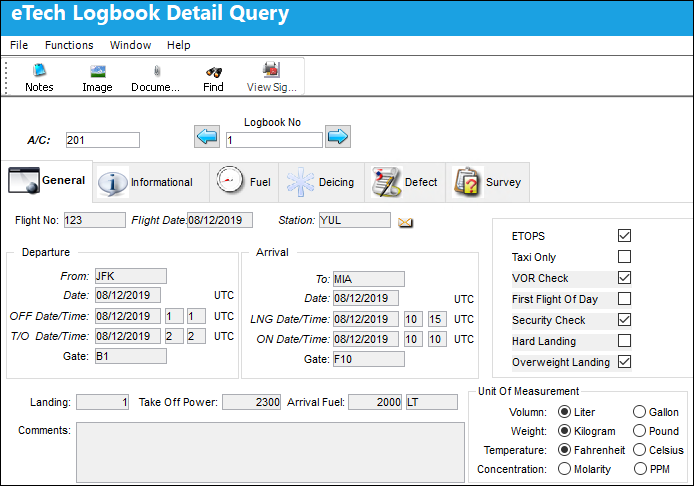Viewport: 694px width, 486px height.
Task: Click the LNG Date/Time date field
Action: [366, 319]
